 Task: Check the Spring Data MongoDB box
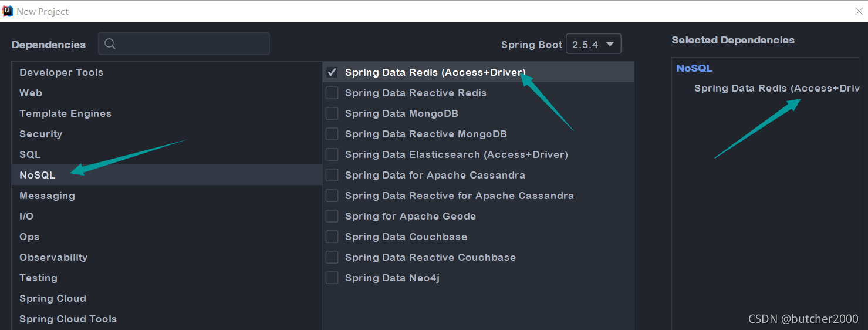(x=332, y=113)
